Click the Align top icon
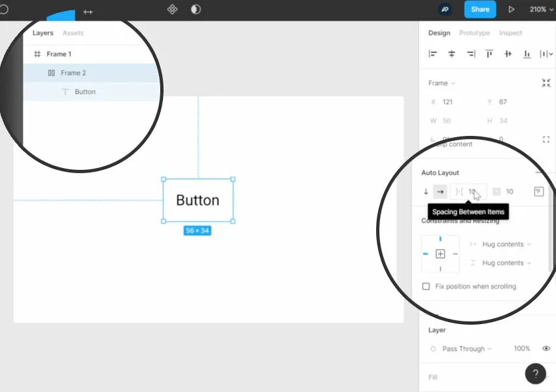This screenshot has width=556, height=392. point(489,54)
